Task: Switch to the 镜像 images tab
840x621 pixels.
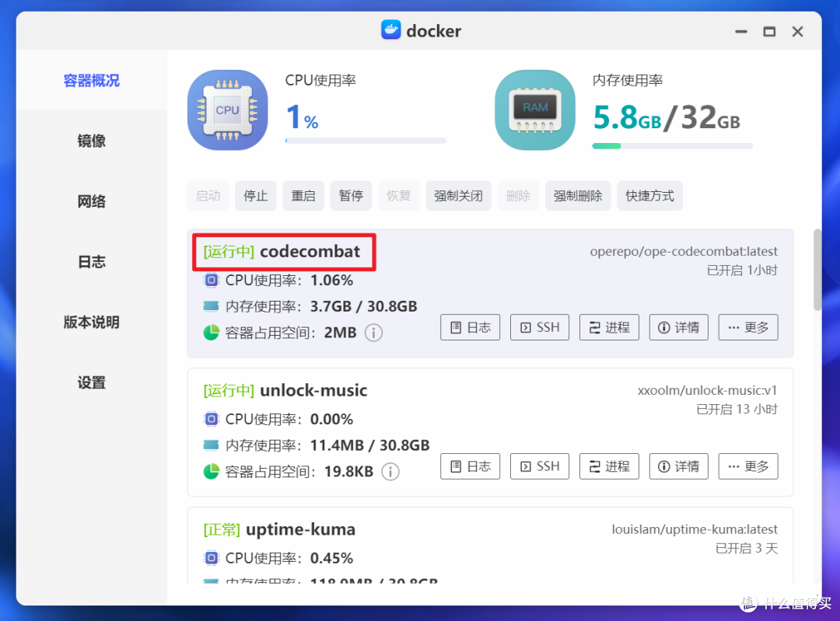Action: click(92, 141)
